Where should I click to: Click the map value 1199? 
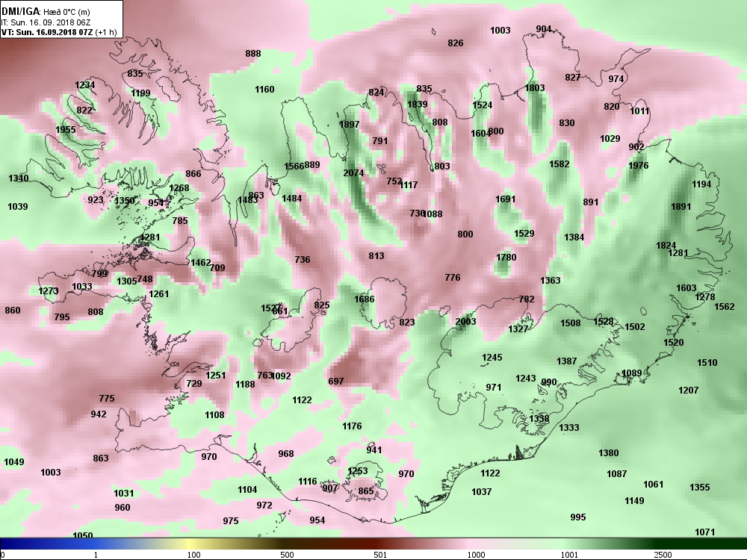pyautogui.click(x=140, y=93)
